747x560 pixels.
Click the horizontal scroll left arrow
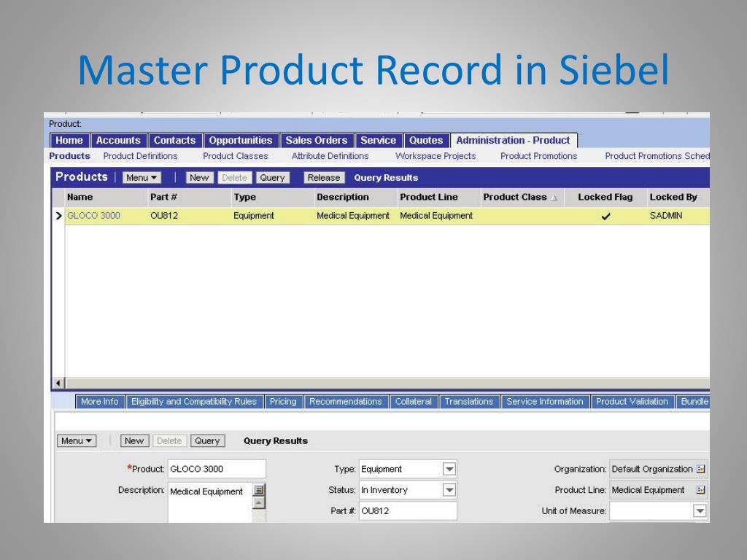[x=58, y=383]
